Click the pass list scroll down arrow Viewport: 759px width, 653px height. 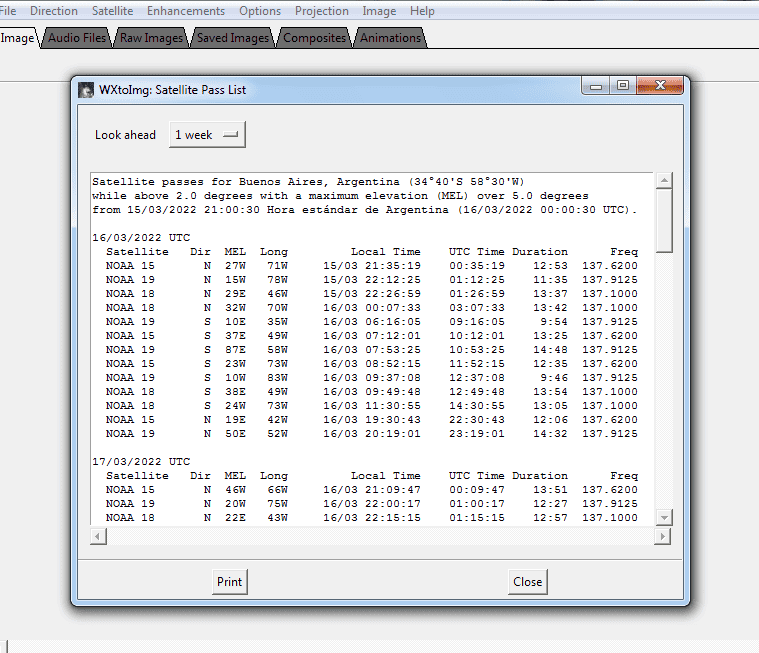coord(662,517)
